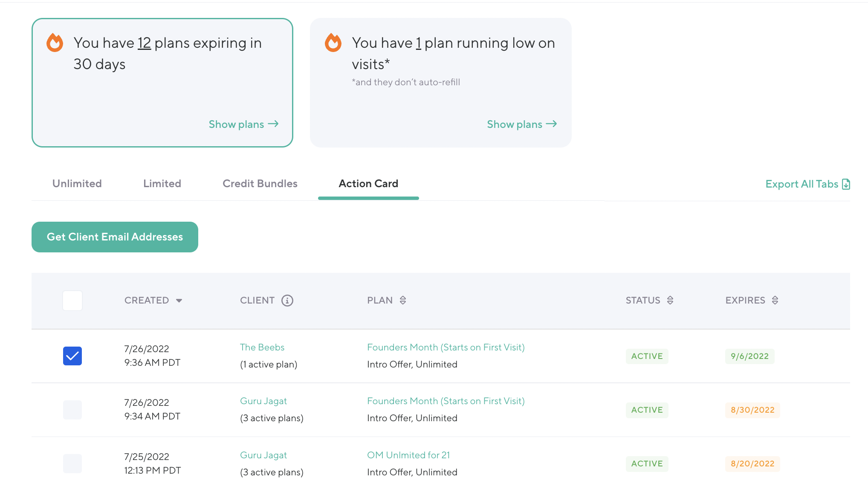This screenshot has width=868, height=486.
Task: Click the flame icon on low visits card
Action: pos(333,43)
